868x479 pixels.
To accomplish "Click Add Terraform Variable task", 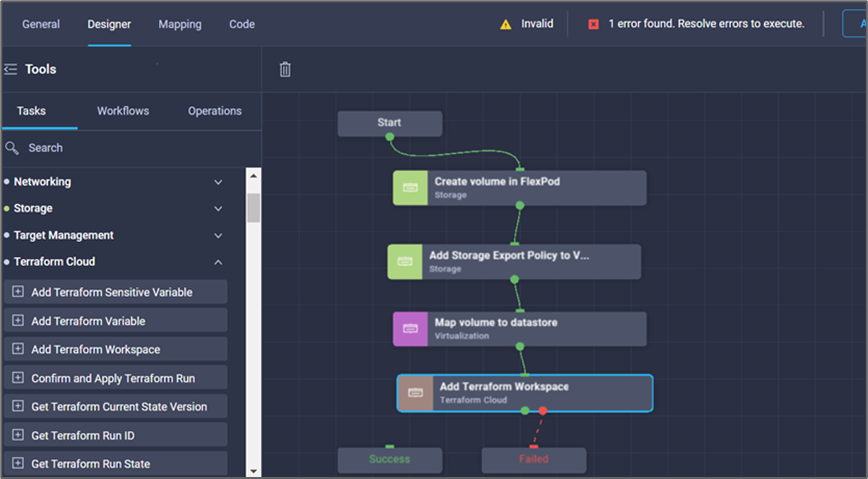I will [x=116, y=321].
